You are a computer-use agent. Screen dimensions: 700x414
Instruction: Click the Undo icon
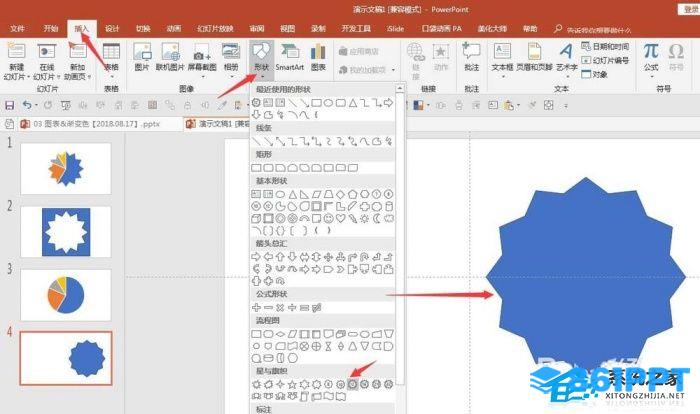point(27,105)
